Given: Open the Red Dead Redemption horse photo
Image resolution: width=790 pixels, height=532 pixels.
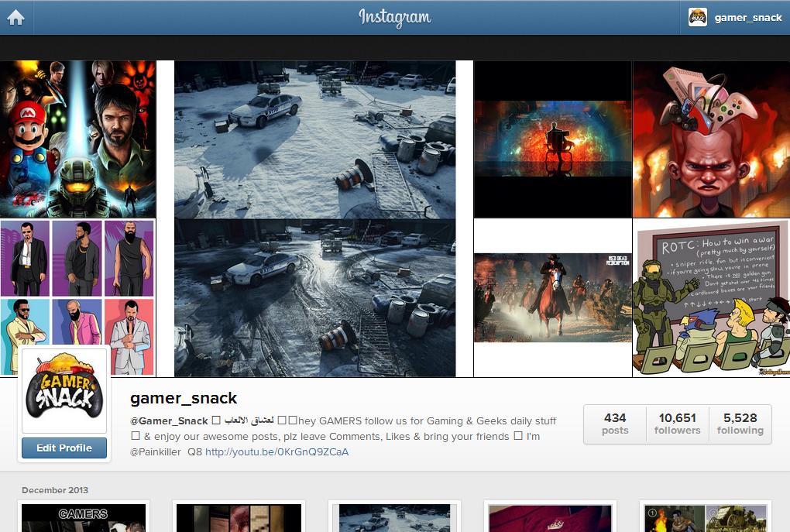Looking at the screenshot, I should [x=553, y=297].
